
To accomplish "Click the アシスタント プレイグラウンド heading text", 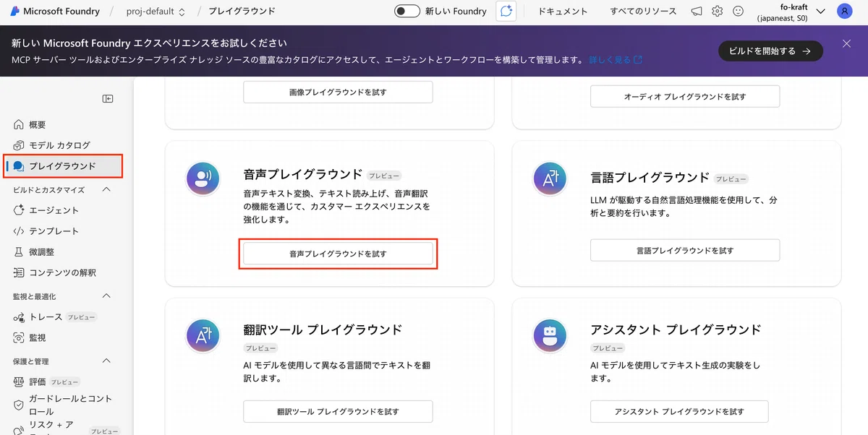I will click(x=676, y=330).
